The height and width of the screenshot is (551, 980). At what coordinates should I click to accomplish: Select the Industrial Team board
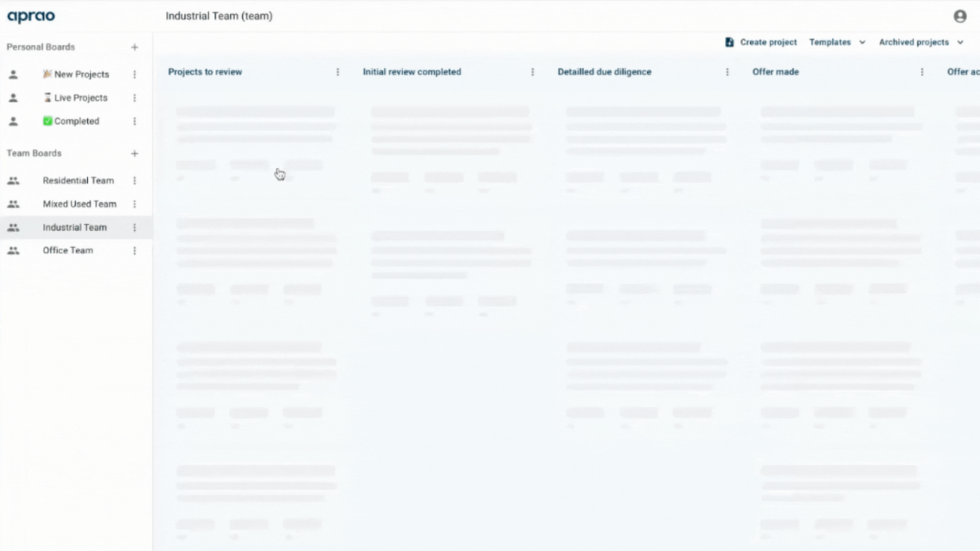(x=75, y=227)
